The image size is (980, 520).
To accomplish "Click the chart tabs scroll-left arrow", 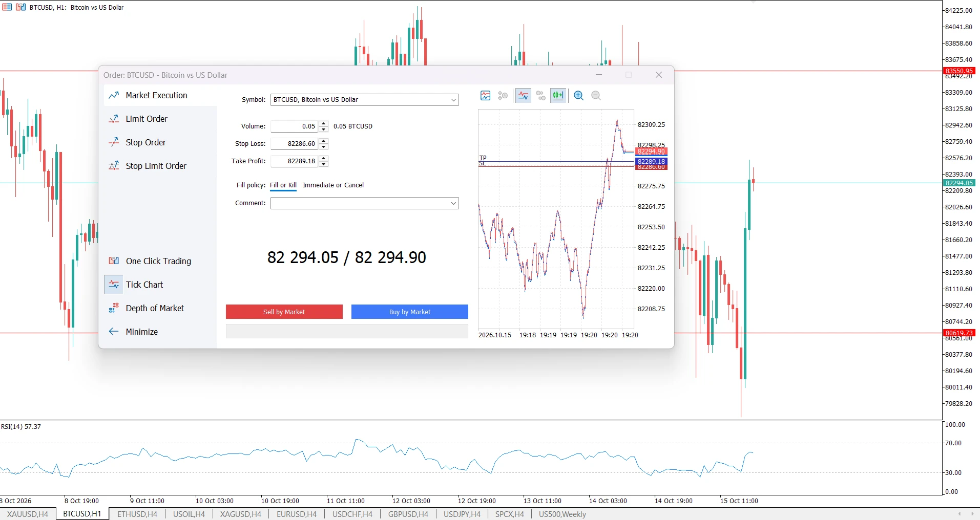I will (x=960, y=514).
